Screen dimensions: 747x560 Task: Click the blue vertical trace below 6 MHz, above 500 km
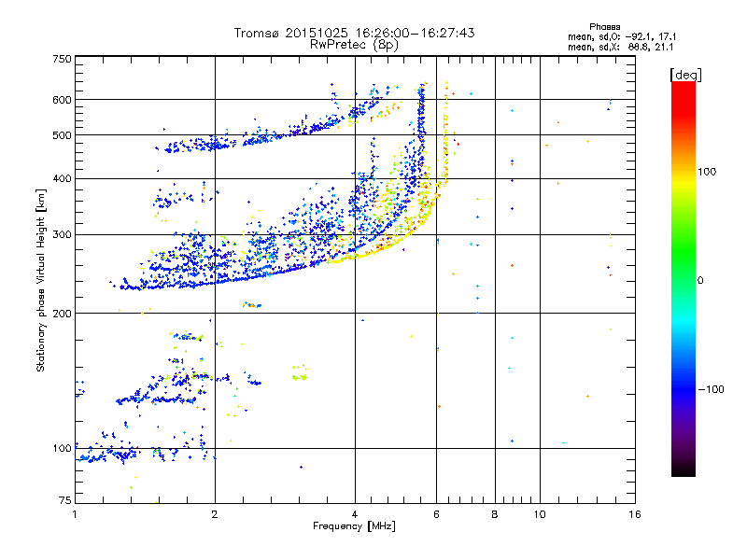coord(421,110)
